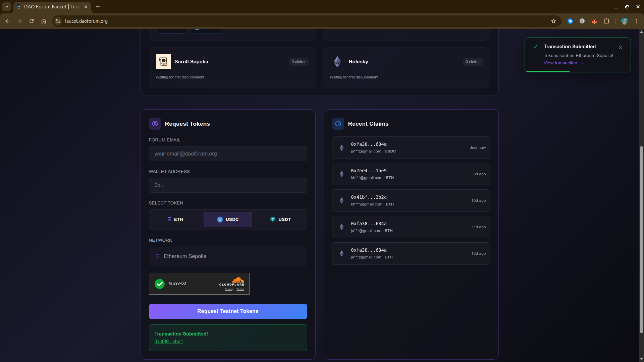This screenshot has width=644, height=362.
Task: Click the Holesky Ethereum diamond icon
Action: 337,62
